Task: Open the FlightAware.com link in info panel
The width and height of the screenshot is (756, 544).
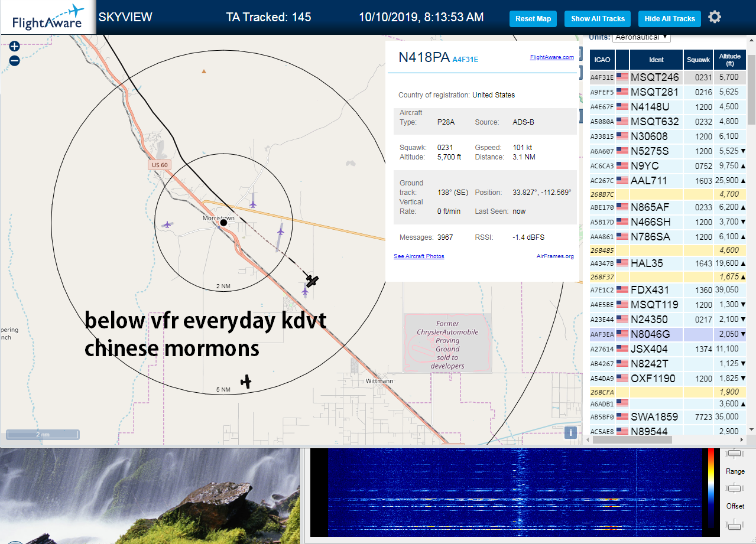Action: pyautogui.click(x=552, y=57)
